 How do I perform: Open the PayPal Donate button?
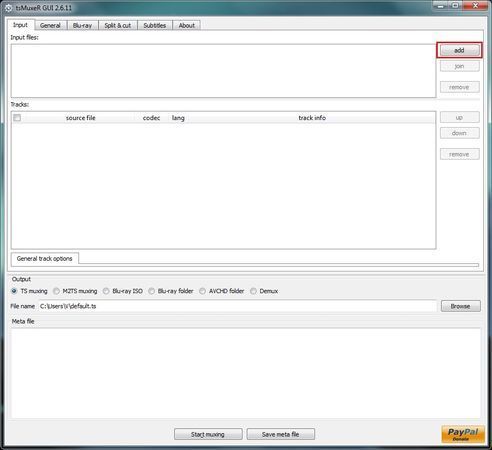[463, 434]
